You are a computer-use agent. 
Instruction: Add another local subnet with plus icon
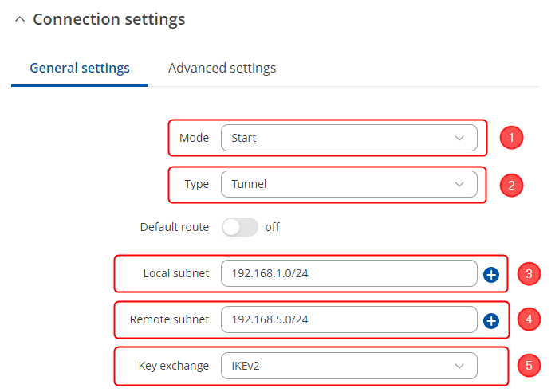coord(491,275)
